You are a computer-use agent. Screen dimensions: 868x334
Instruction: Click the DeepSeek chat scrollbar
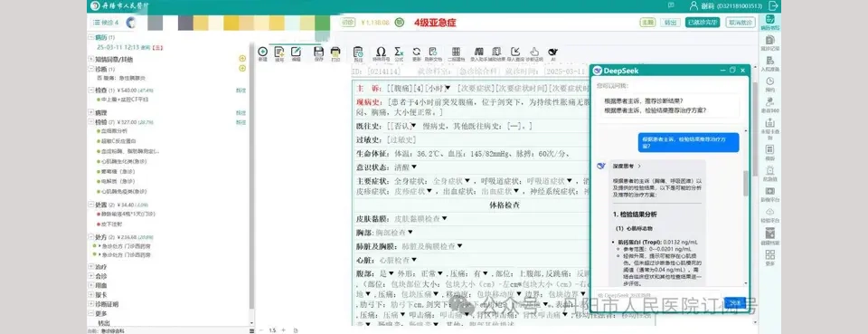(746, 183)
